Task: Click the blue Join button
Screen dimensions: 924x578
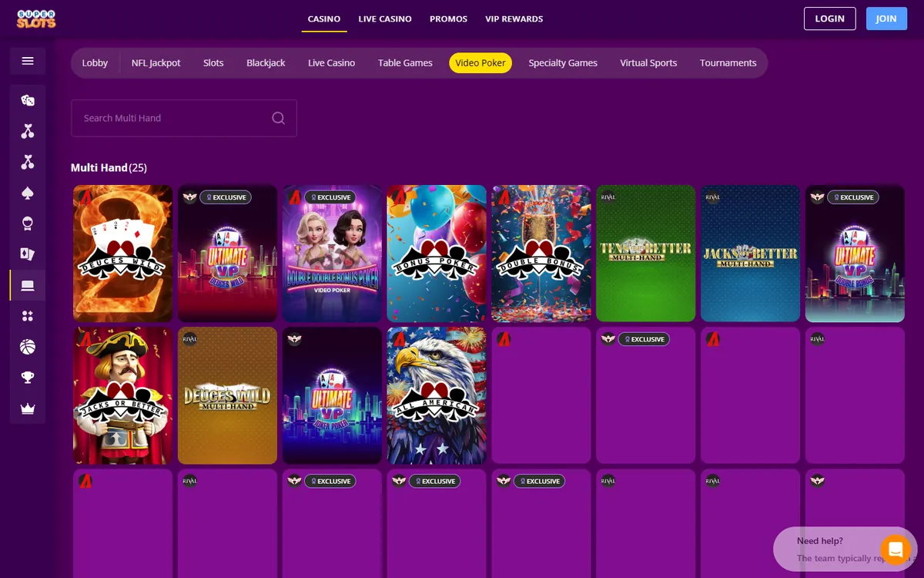Action: click(886, 18)
